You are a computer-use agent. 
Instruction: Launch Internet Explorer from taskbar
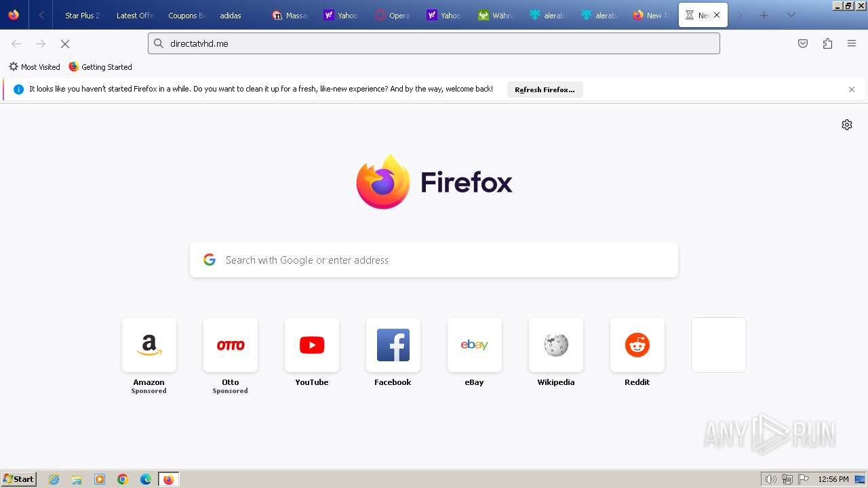54,479
